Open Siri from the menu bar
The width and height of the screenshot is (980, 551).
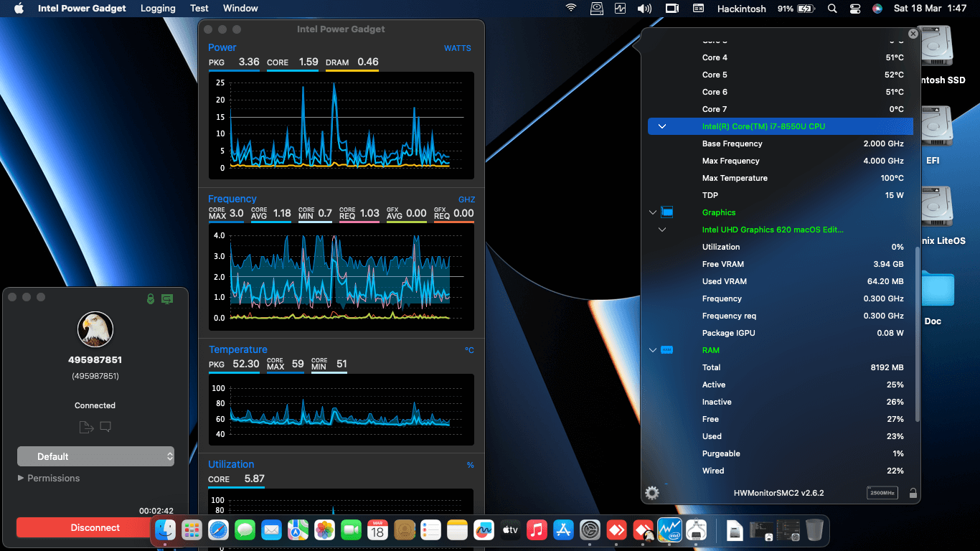(877, 9)
